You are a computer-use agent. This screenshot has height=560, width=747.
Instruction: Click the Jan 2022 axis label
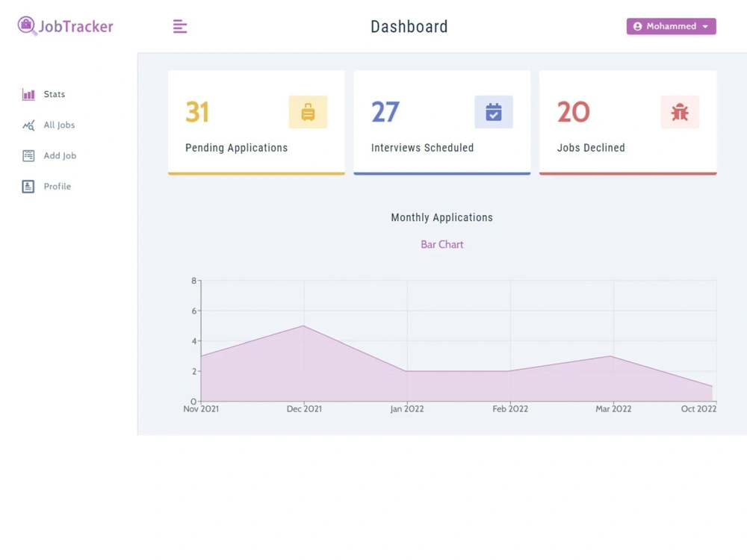[x=407, y=409]
